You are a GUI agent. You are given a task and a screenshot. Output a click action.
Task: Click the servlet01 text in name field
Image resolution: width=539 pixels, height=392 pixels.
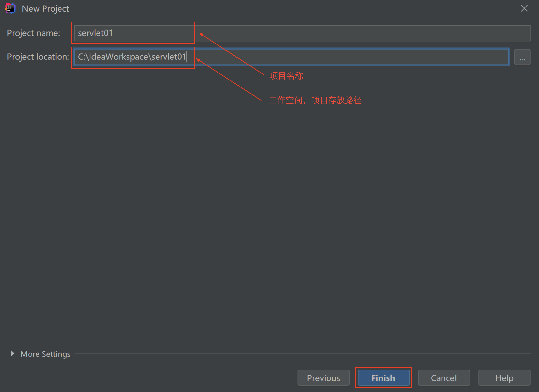pos(95,33)
